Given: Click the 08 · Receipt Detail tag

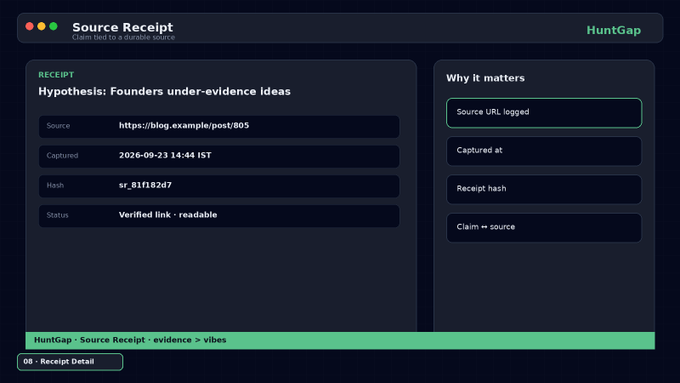Looking at the screenshot, I should pyautogui.click(x=70, y=362).
